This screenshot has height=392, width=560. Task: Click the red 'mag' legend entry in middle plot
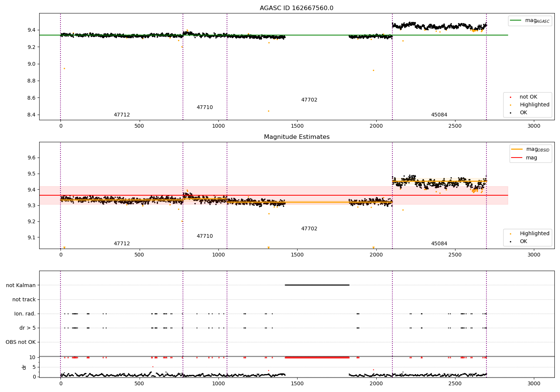point(524,158)
